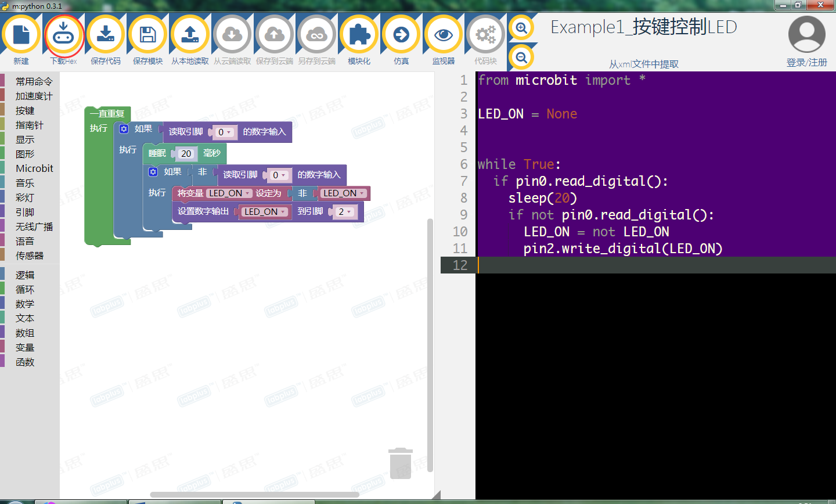
Task: Start the 仿真 simulation icon
Action: pyautogui.click(x=401, y=34)
